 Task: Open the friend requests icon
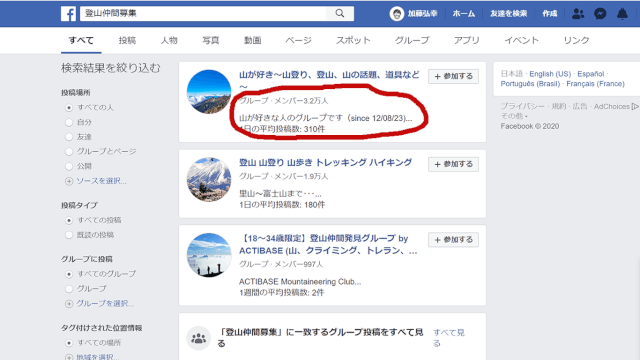click(x=578, y=14)
